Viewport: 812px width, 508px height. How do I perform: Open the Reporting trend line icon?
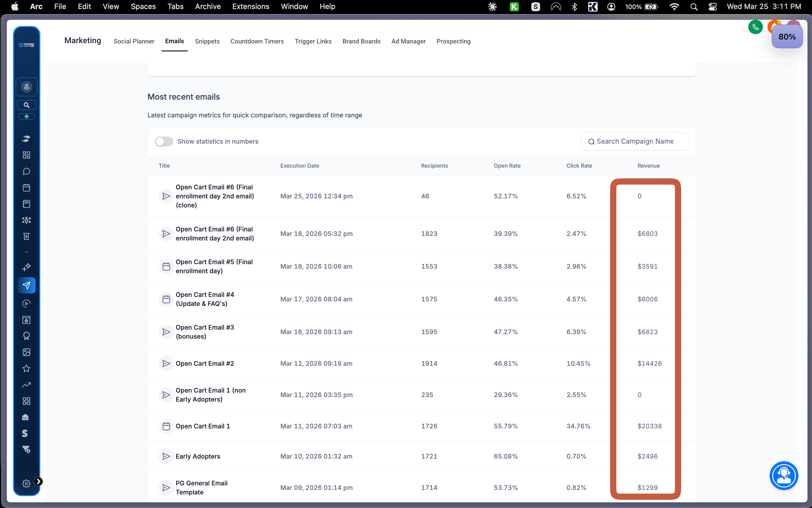27,385
